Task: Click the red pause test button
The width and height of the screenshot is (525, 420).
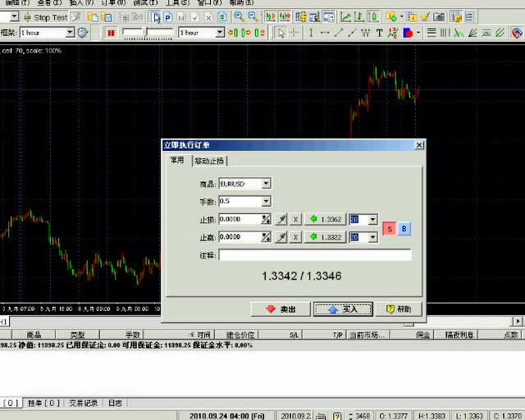Action: [x=111, y=32]
